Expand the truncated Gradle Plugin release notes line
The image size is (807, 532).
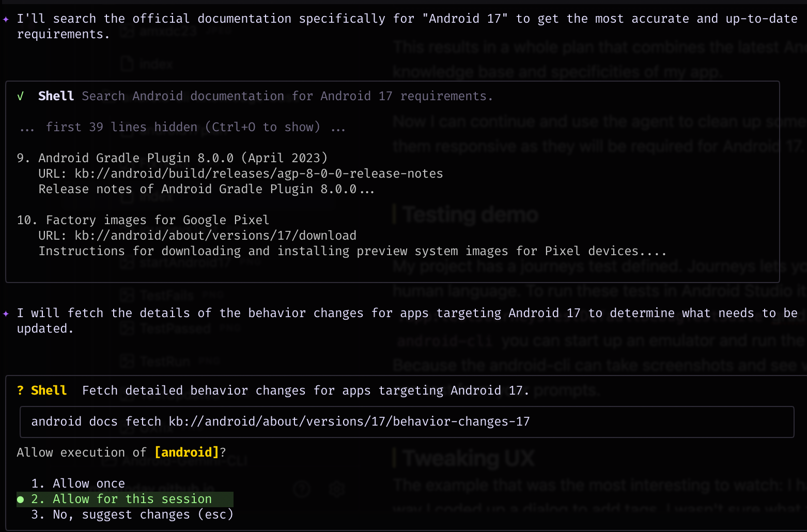(366, 190)
